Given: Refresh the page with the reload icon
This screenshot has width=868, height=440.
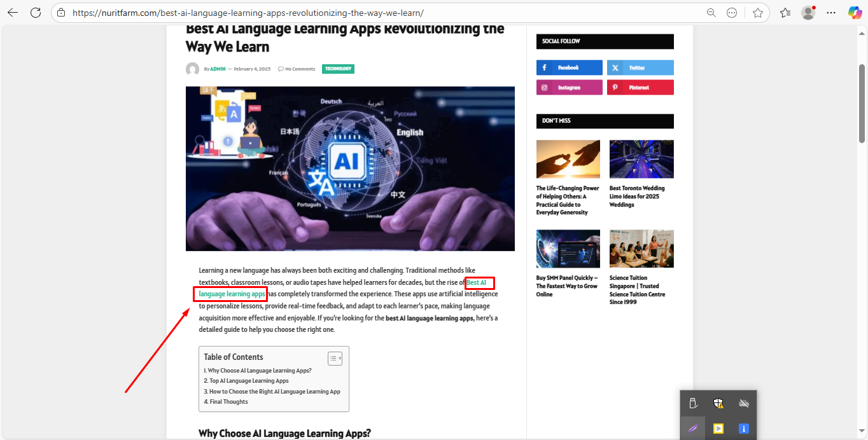Looking at the screenshot, I should (x=36, y=13).
